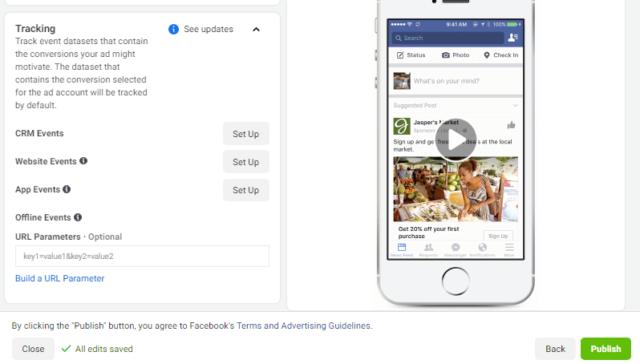Select Status in the phone preview
The width and height of the screenshot is (640, 364).
point(411,55)
